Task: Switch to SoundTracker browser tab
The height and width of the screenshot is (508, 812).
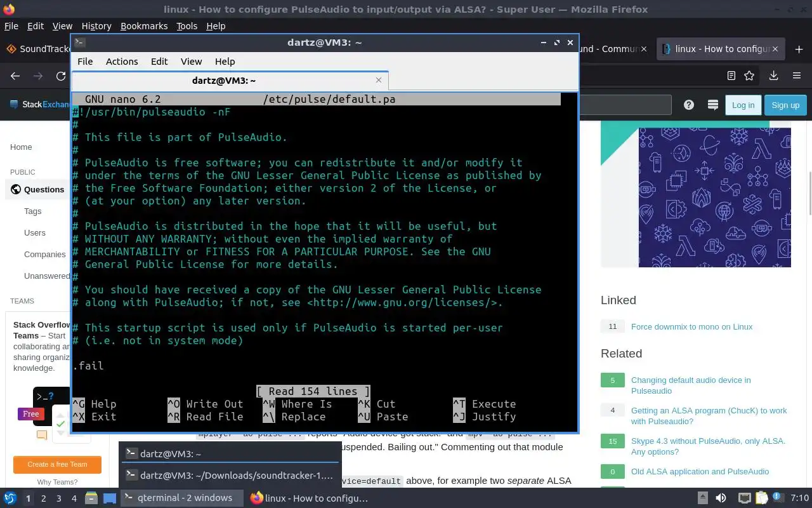Action: pos(37,49)
